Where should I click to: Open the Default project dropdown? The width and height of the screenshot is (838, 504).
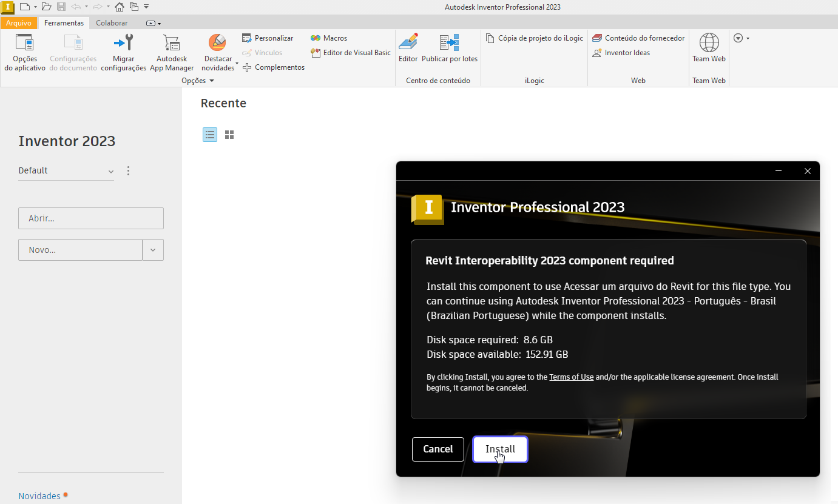pos(66,171)
